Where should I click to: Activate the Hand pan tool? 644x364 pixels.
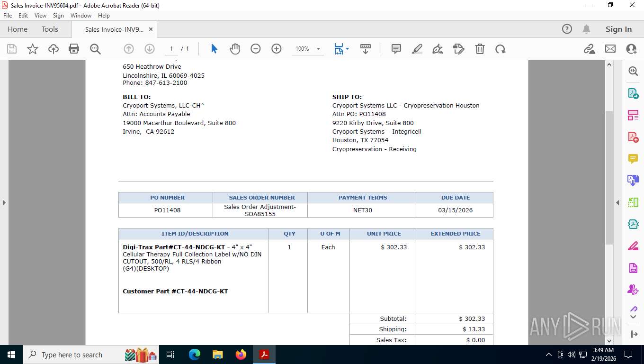235,49
